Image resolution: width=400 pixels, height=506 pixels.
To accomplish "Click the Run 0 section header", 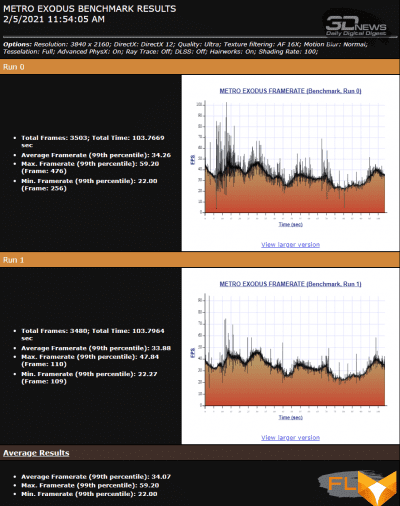I will 200,67.
